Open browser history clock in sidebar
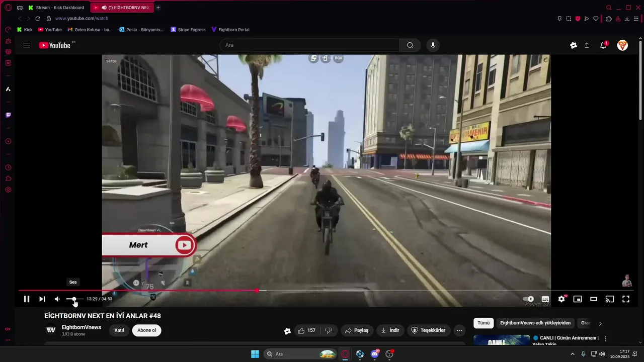 tap(8, 167)
